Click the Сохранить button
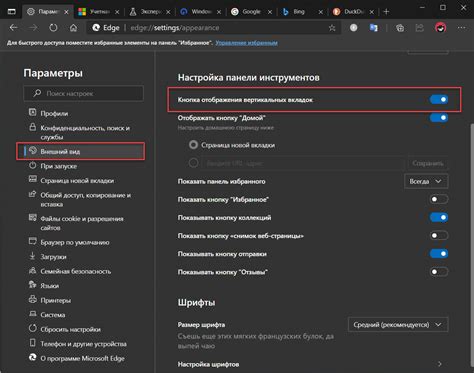Screen dimensions: 474x373 (428, 163)
